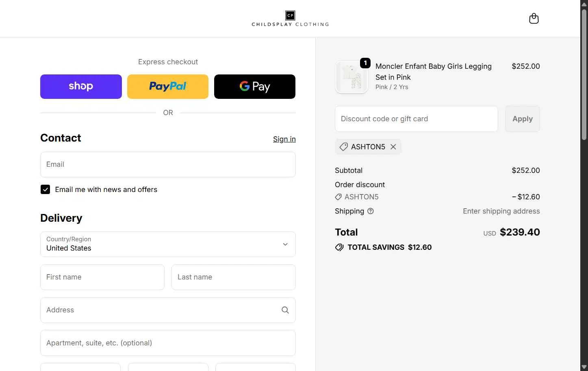
Task: Click the product title Moncler Enfant Baby Girls
Action: point(434,72)
